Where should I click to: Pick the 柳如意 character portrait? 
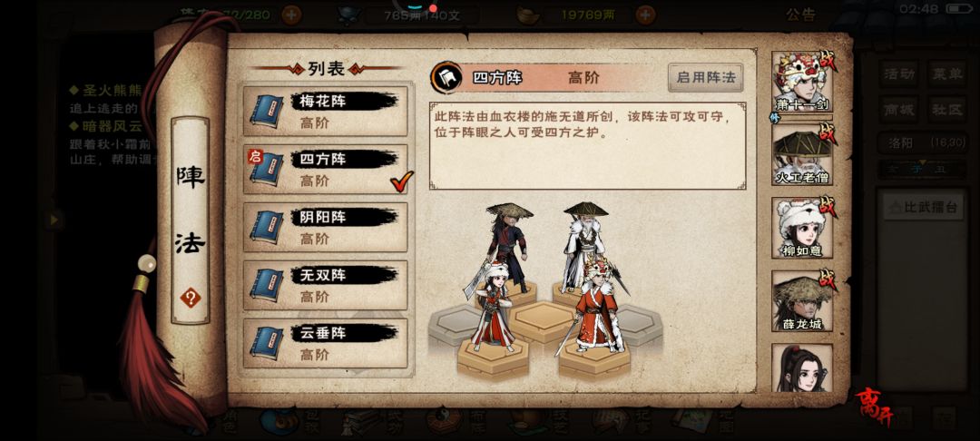[x=802, y=228]
